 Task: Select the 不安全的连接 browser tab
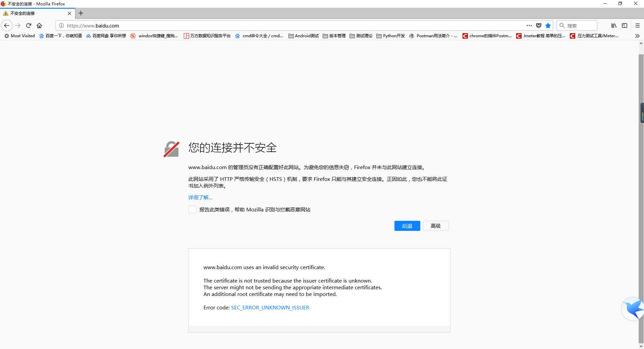(x=34, y=13)
